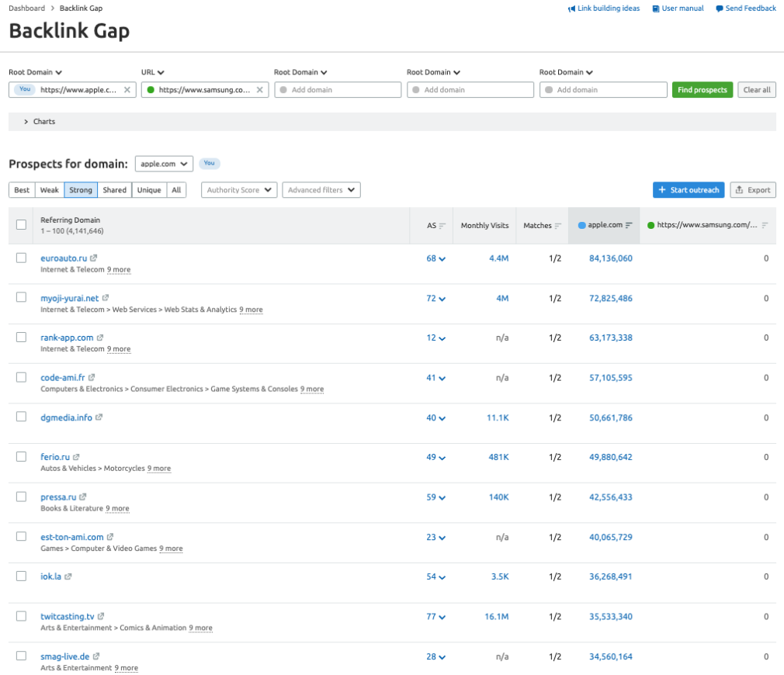Open external link icon next to rank-app.com

pyautogui.click(x=100, y=337)
